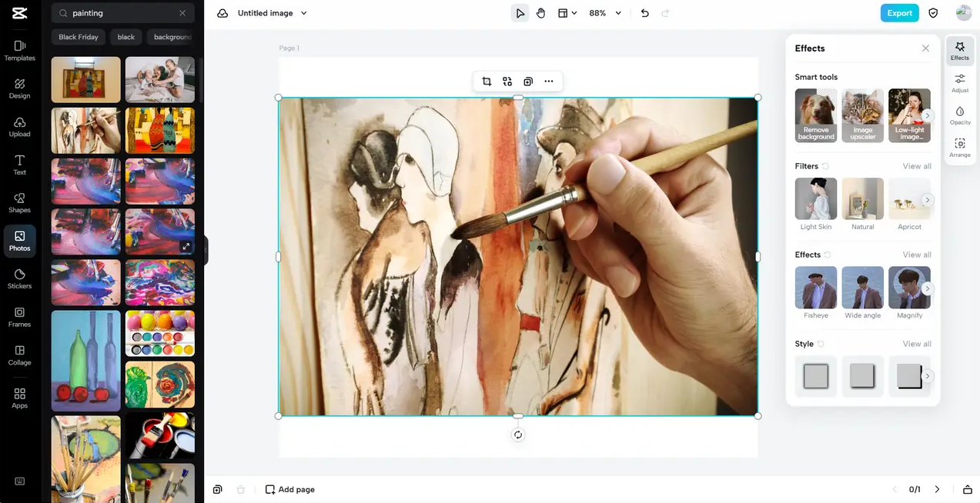Collapse the photos side panel handle
The height and width of the screenshot is (503, 980).
click(206, 251)
